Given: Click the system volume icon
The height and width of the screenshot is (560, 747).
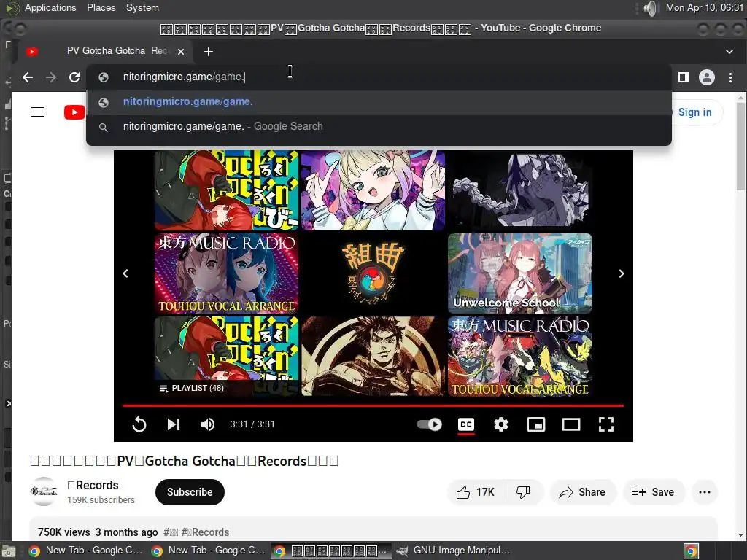Looking at the screenshot, I should [650, 7].
